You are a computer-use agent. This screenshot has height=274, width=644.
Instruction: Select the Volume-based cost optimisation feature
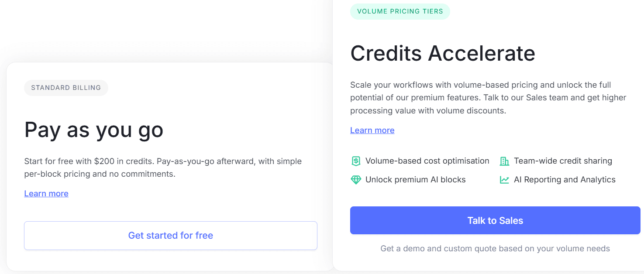(x=420, y=161)
